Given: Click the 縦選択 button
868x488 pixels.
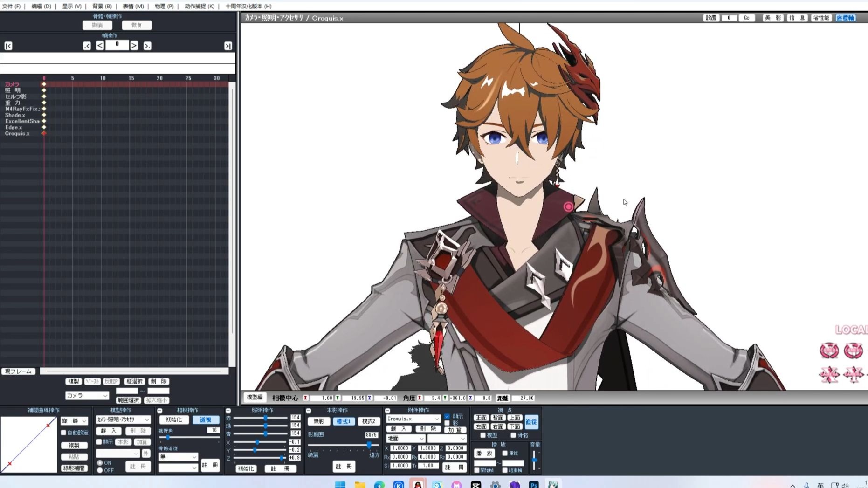Looking at the screenshot, I should tap(134, 381).
